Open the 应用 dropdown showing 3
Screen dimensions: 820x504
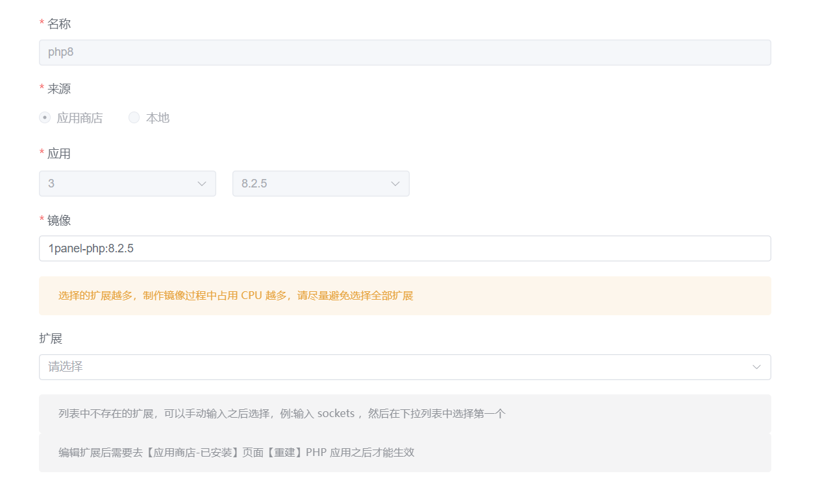(127, 184)
